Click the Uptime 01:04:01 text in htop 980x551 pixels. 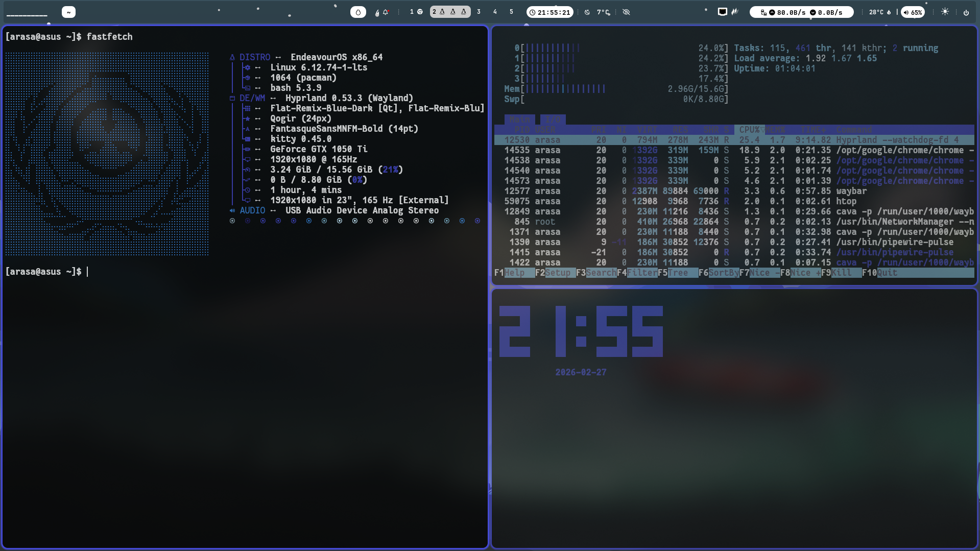[775, 68]
